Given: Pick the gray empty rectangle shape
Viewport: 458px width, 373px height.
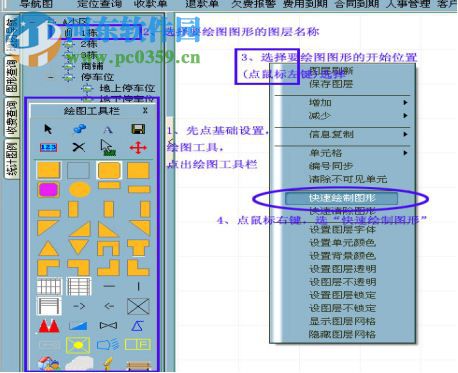Looking at the screenshot, I should pyautogui.click(x=78, y=170).
